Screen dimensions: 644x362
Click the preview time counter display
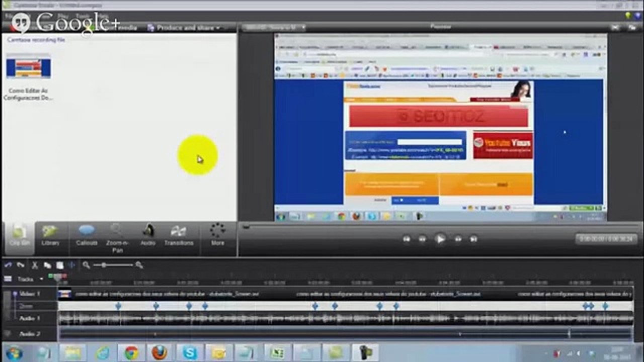[606, 239]
